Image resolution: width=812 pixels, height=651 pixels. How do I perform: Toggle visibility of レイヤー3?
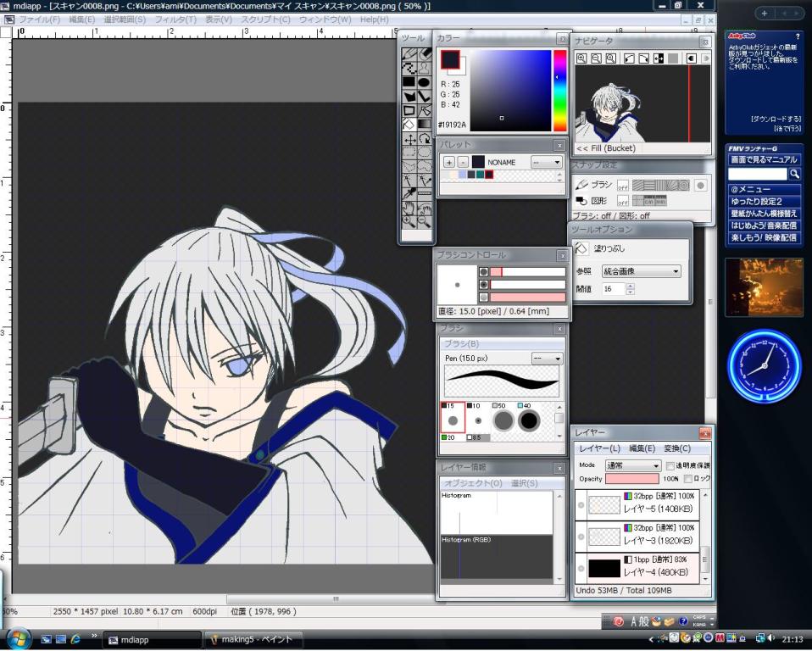[581, 537]
